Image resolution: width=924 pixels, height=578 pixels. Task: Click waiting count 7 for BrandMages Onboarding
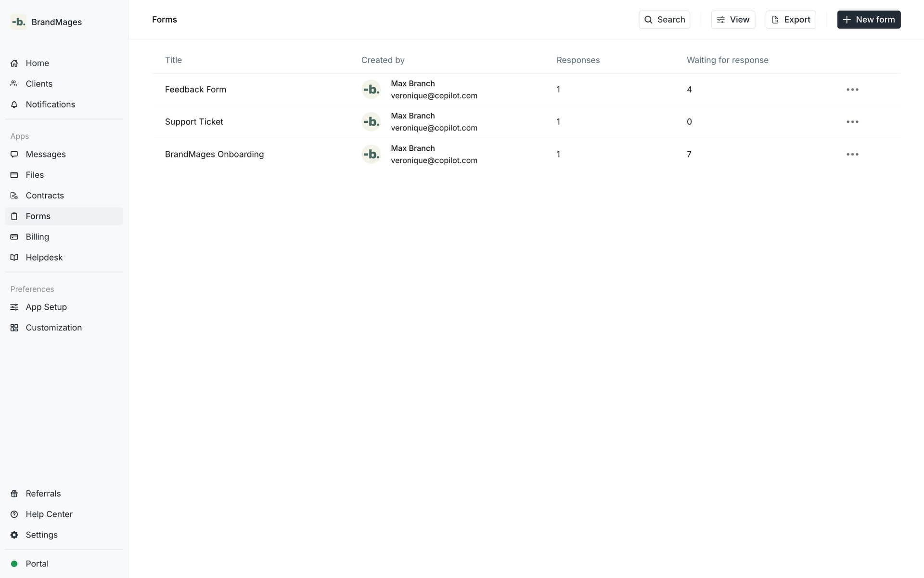[689, 154]
